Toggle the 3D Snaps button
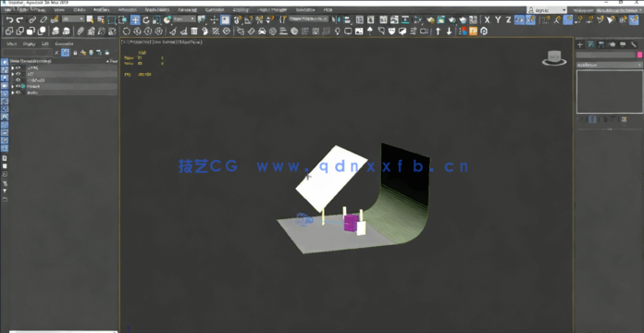 [x=238, y=19]
